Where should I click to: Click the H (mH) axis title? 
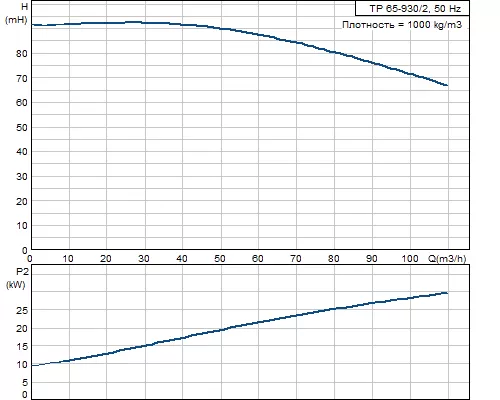tap(16, 13)
